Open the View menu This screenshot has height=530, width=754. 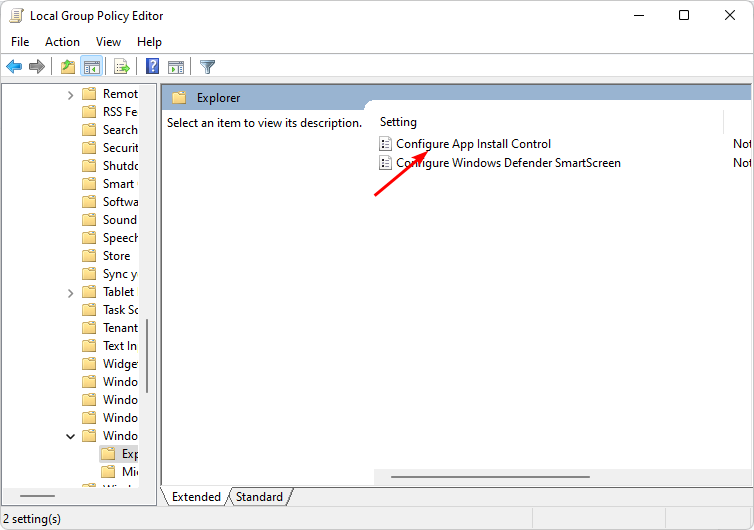pos(108,42)
